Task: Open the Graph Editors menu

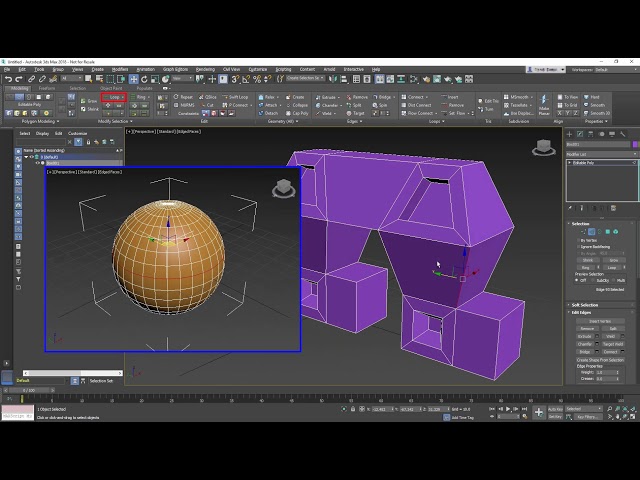Action: tap(175, 69)
